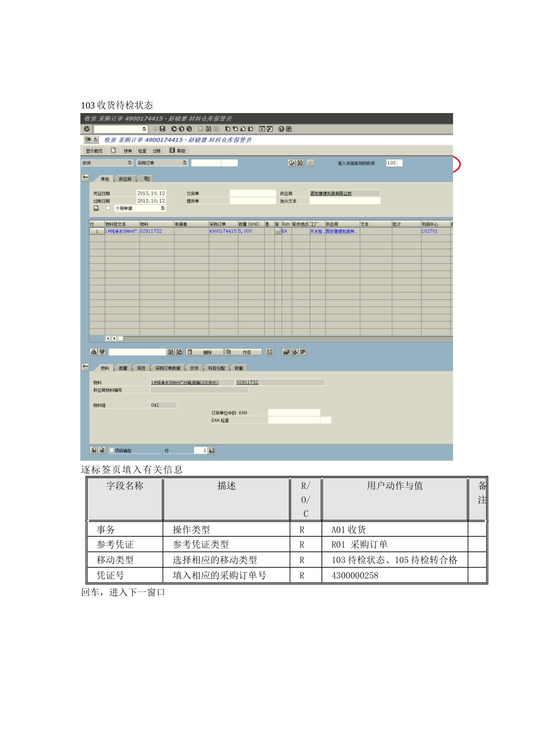The height and width of the screenshot is (756, 534).
Task: Click the 交货单 input field
Action: pyautogui.click(x=253, y=193)
